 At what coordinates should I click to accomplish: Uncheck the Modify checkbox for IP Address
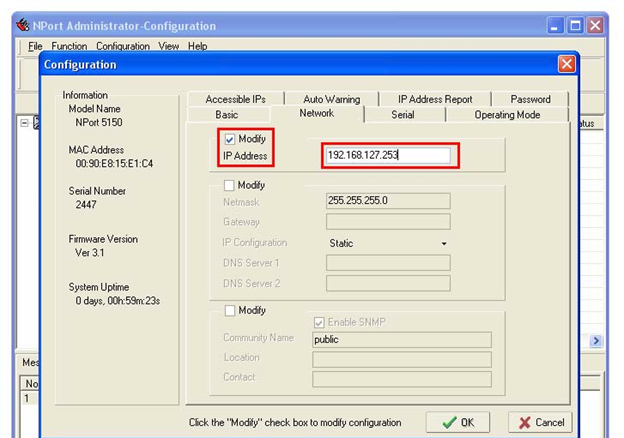(x=230, y=139)
